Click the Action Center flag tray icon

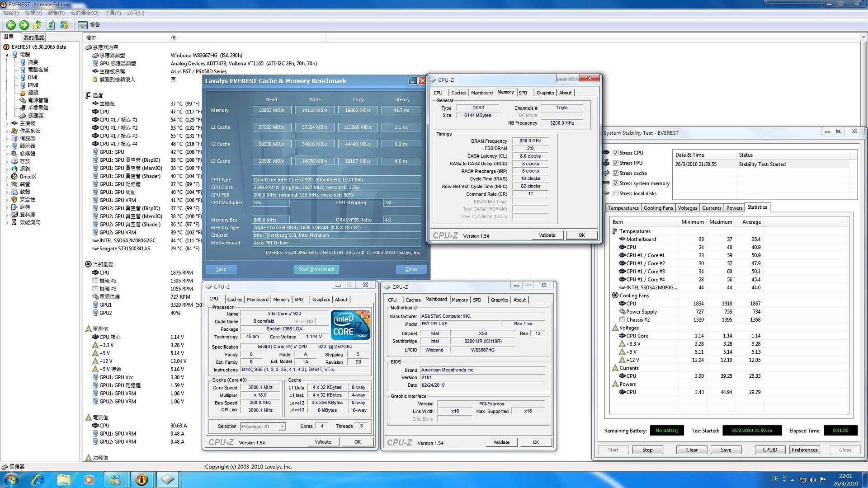tap(823, 480)
